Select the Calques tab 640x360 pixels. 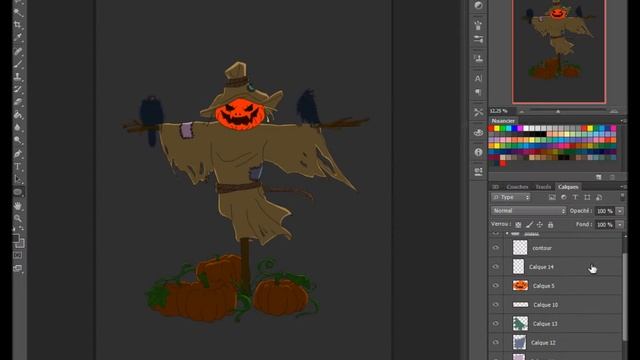568,187
